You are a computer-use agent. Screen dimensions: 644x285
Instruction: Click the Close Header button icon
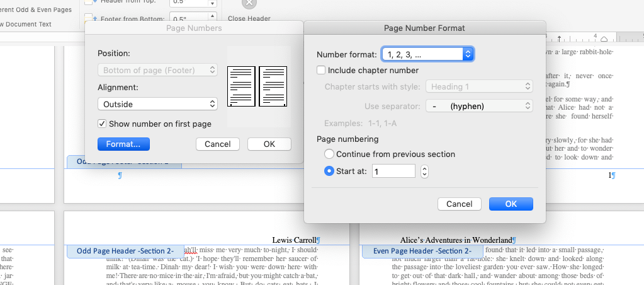[249, 4]
